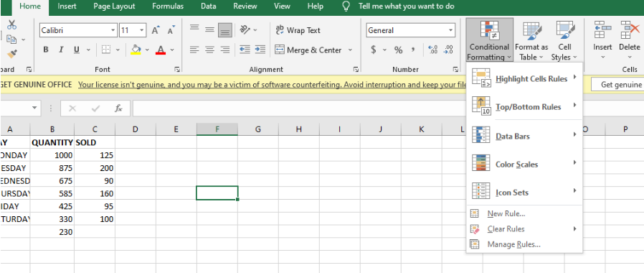Click the Delete cells icon
The width and height of the screenshot is (644, 273).
pyautogui.click(x=630, y=30)
